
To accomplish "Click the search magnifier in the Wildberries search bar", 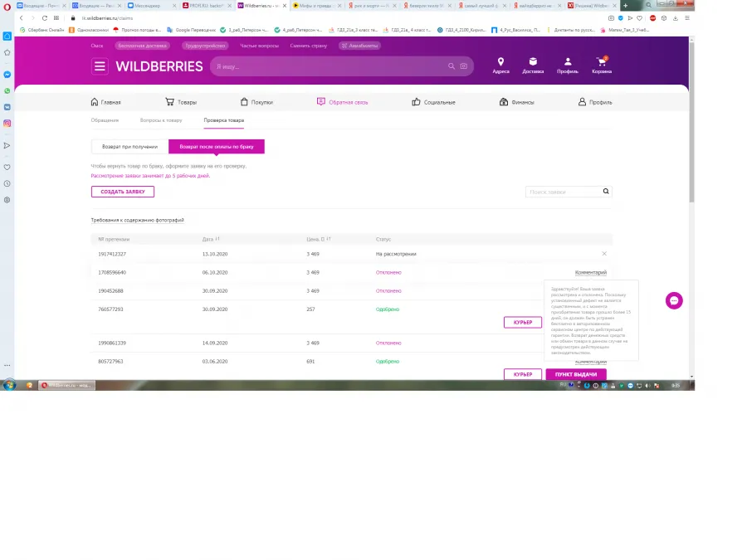I will pyautogui.click(x=452, y=66).
